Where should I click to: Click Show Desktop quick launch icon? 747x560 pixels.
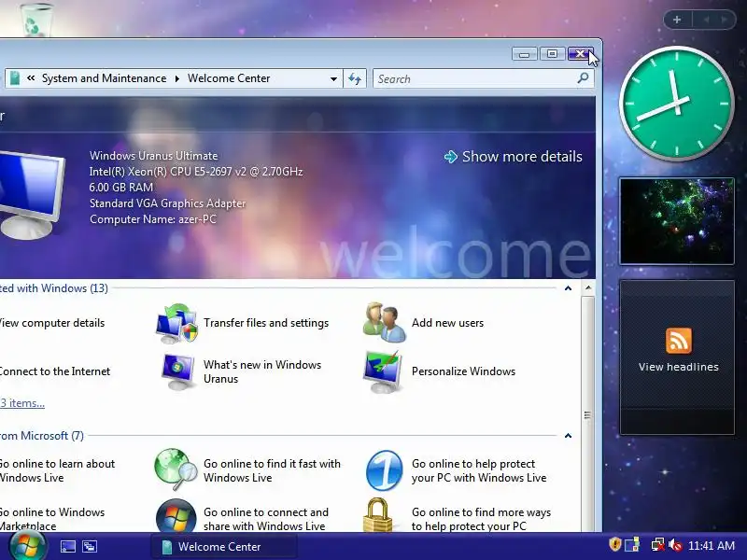pyautogui.click(x=67, y=546)
